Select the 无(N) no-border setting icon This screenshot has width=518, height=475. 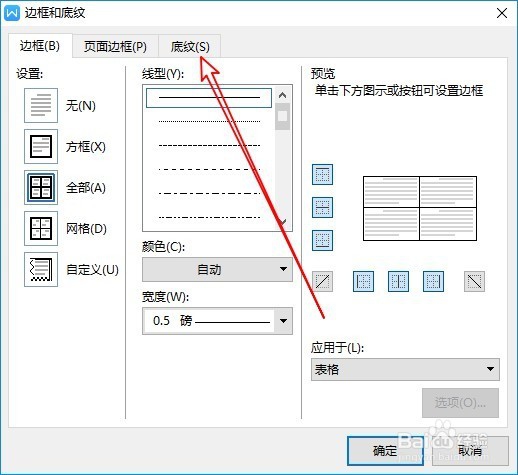click(41, 105)
